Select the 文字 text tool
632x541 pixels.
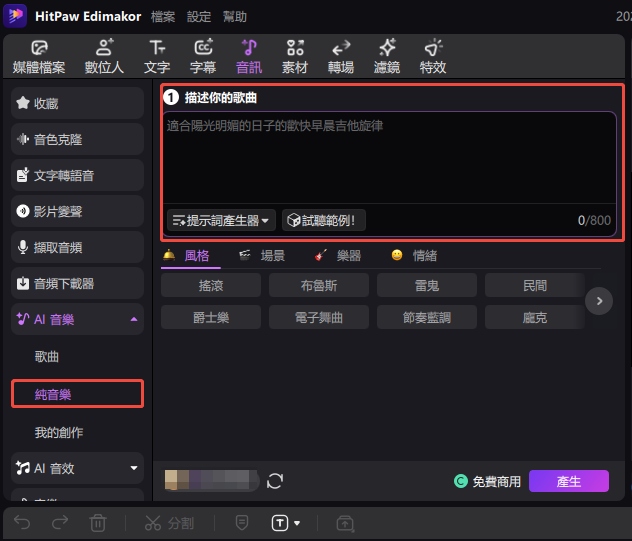coord(157,57)
